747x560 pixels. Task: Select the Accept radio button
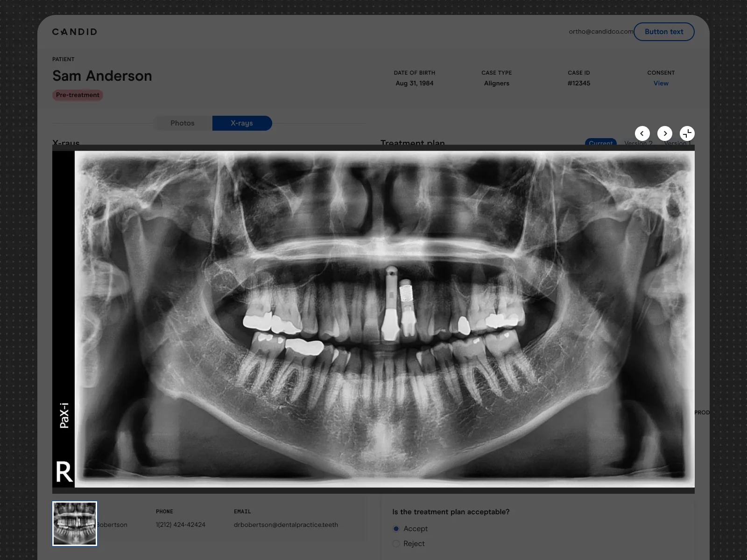click(x=396, y=529)
